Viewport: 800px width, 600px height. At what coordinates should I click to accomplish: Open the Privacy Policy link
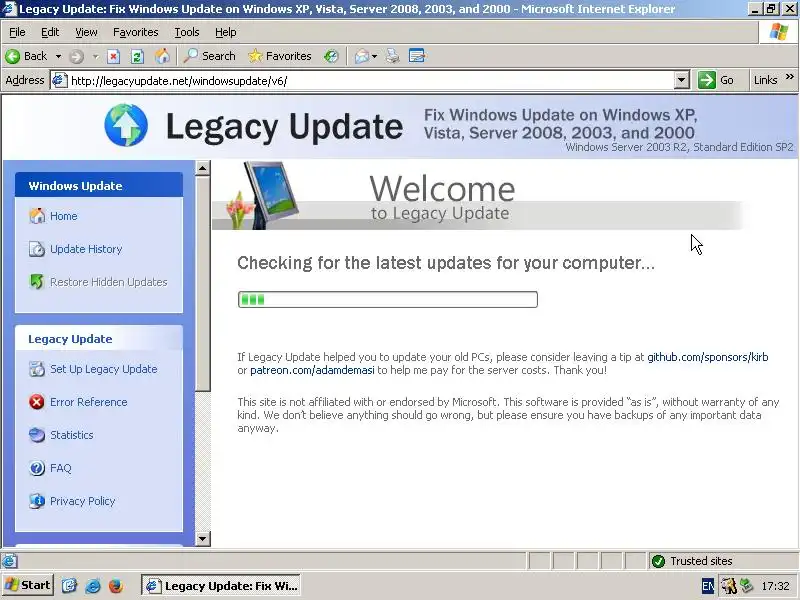(83, 502)
